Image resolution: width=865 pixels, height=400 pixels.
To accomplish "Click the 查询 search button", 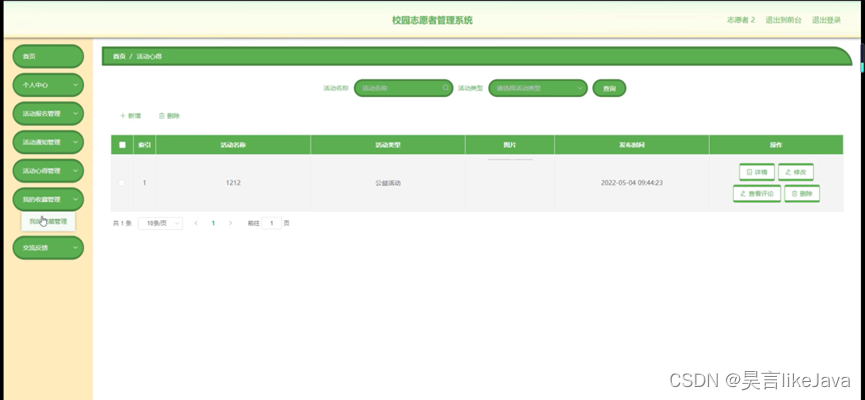I will (609, 88).
